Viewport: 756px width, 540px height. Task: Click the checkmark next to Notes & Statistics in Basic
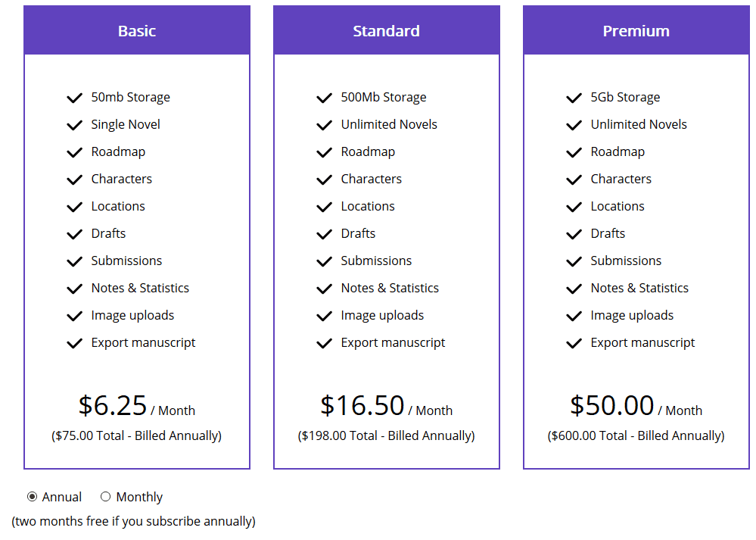click(74, 288)
